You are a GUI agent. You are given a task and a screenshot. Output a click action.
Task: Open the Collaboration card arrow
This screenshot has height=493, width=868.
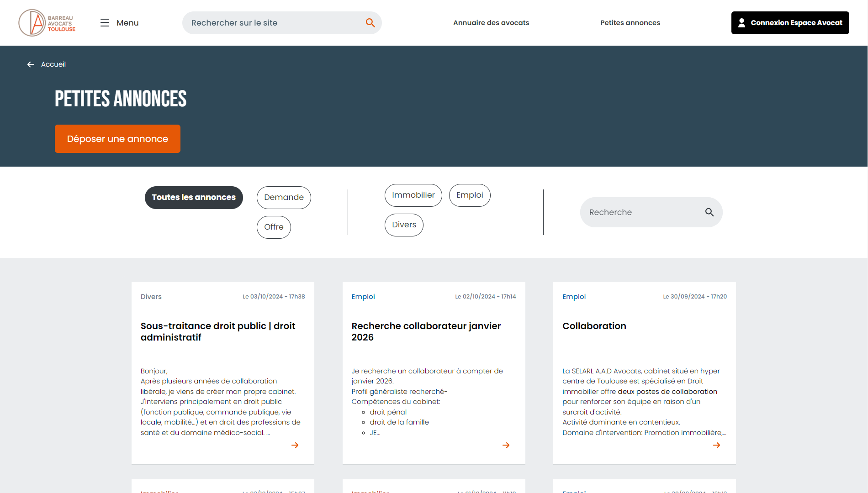click(x=716, y=445)
